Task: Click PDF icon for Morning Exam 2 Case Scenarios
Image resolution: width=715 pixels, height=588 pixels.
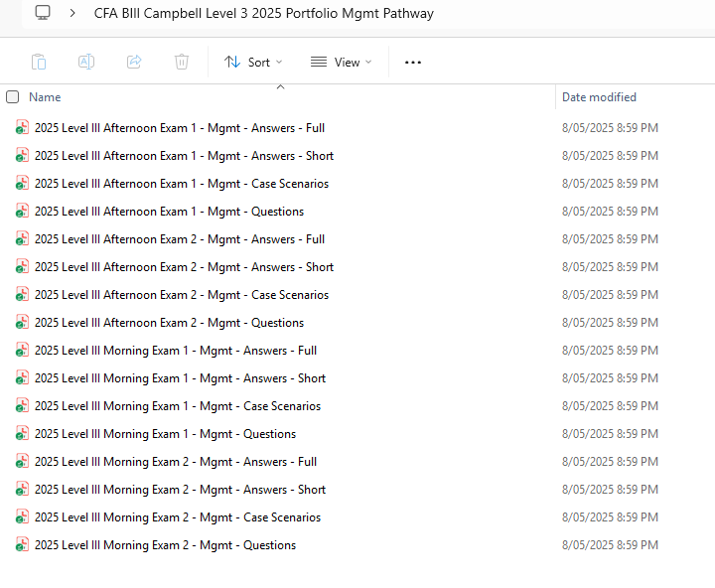Action: 22,517
